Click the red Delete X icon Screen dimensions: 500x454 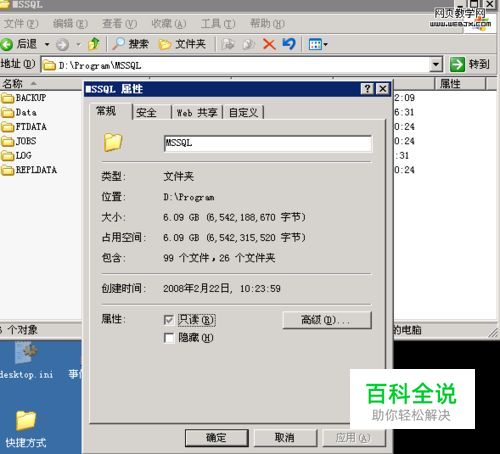tap(269, 44)
